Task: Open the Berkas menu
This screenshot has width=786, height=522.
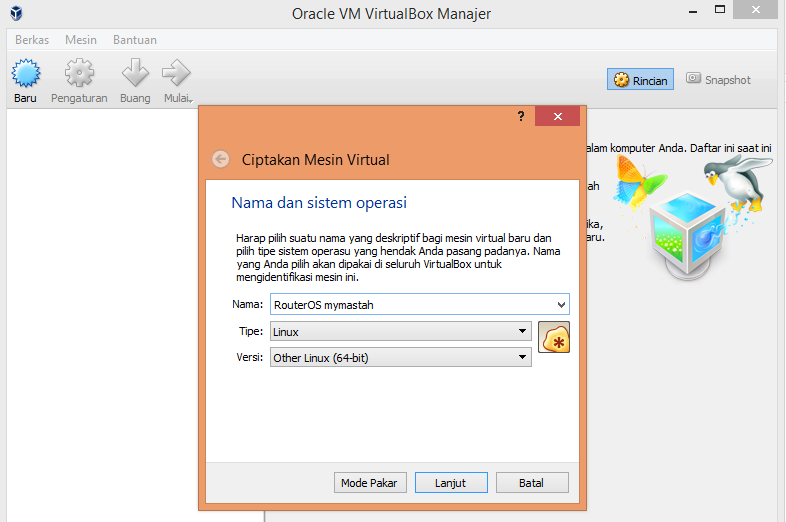Action: (32, 40)
